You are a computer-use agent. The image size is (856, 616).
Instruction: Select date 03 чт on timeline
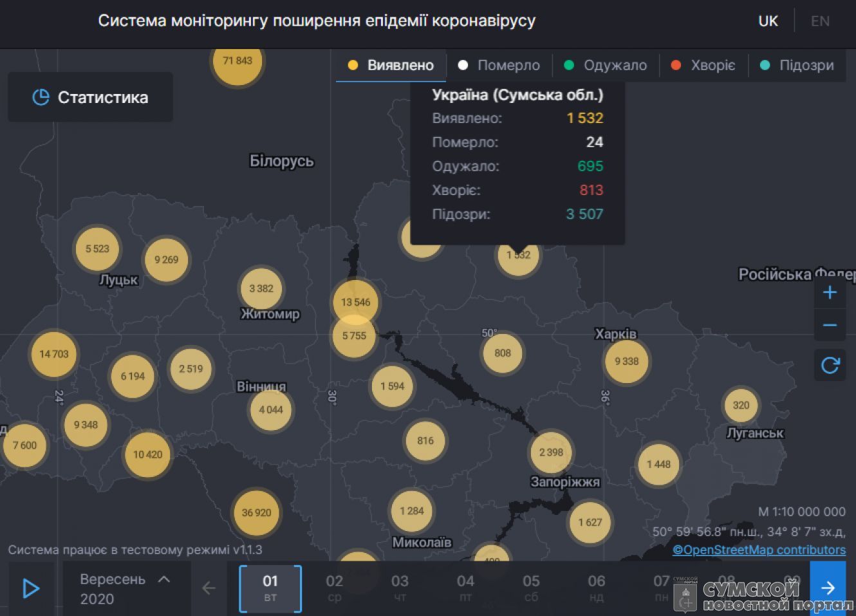[400, 588]
